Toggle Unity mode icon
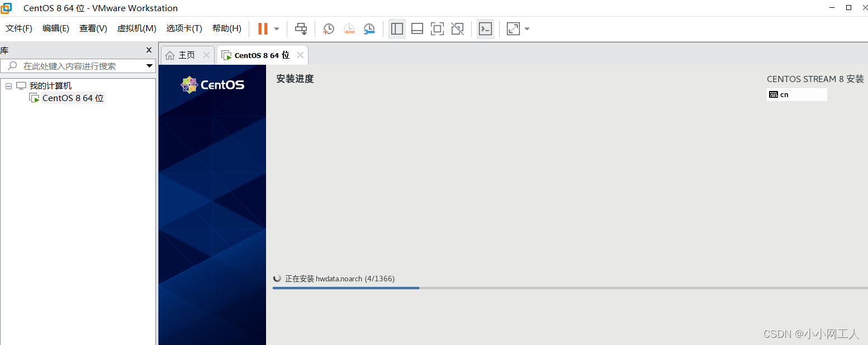Screen dimensions: 868x345 457,29
